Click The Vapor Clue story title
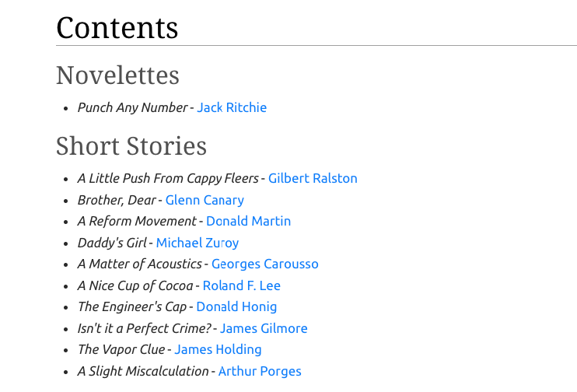The image size is (577, 392). pyautogui.click(x=121, y=349)
